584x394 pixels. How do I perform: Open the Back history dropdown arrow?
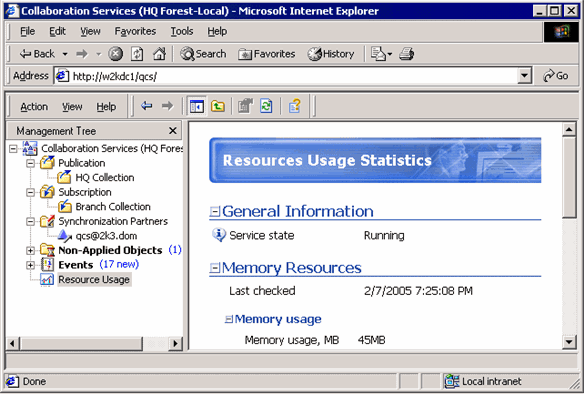[x=65, y=54]
